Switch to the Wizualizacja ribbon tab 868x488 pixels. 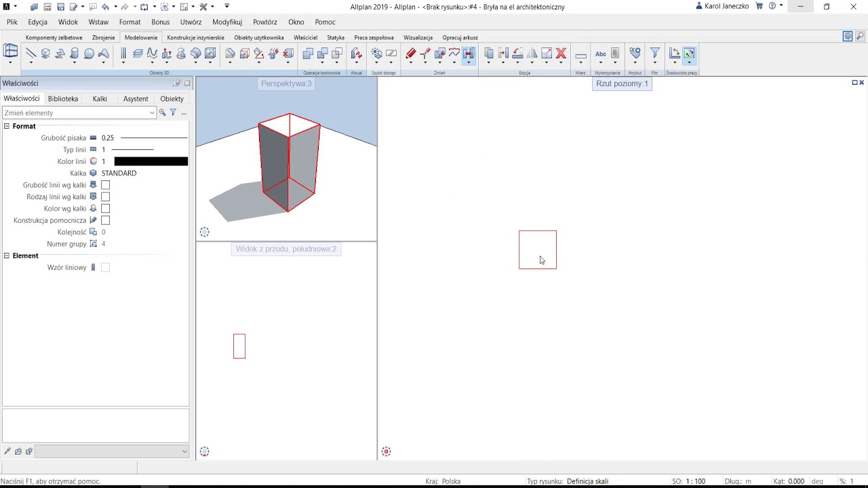tap(418, 37)
